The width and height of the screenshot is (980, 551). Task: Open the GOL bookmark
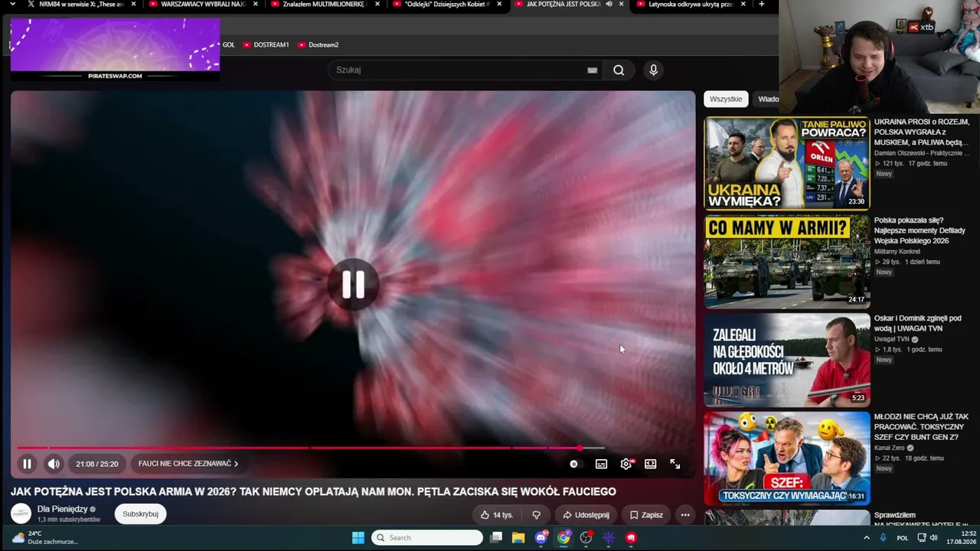pos(228,44)
